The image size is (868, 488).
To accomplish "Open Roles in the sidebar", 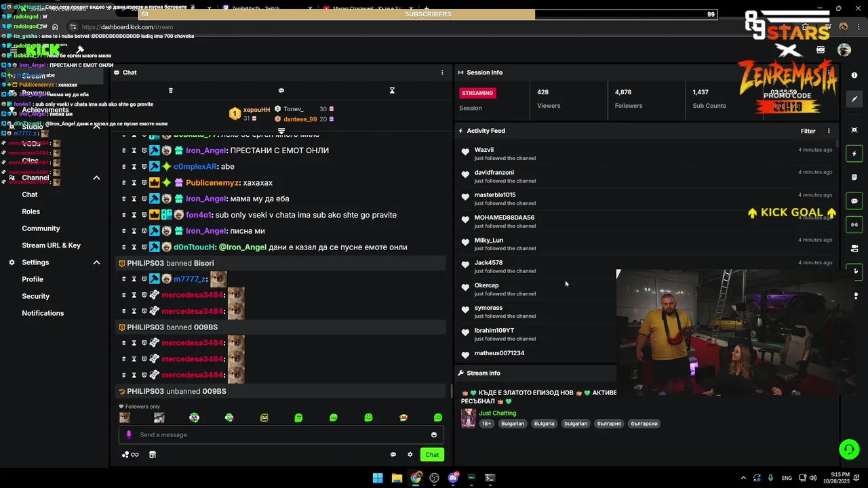I will (31, 211).
